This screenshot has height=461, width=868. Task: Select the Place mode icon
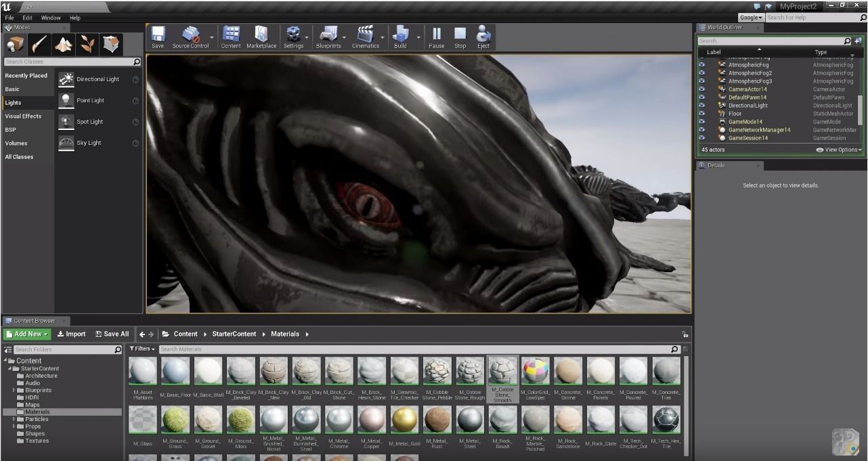click(x=15, y=45)
